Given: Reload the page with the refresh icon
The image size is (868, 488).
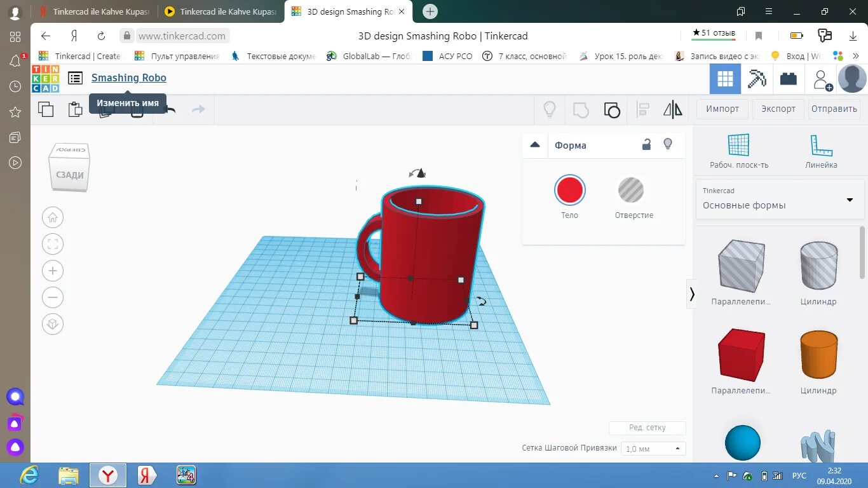Looking at the screenshot, I should point(101,36).
